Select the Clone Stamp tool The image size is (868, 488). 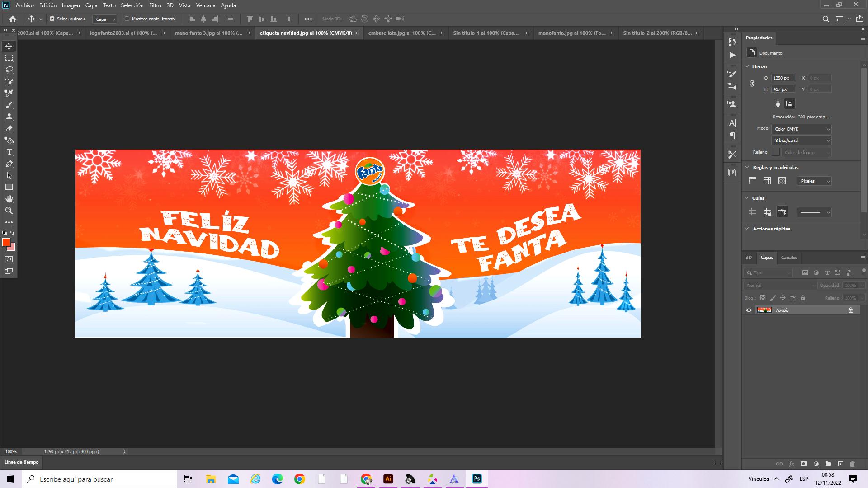[9, 117]
